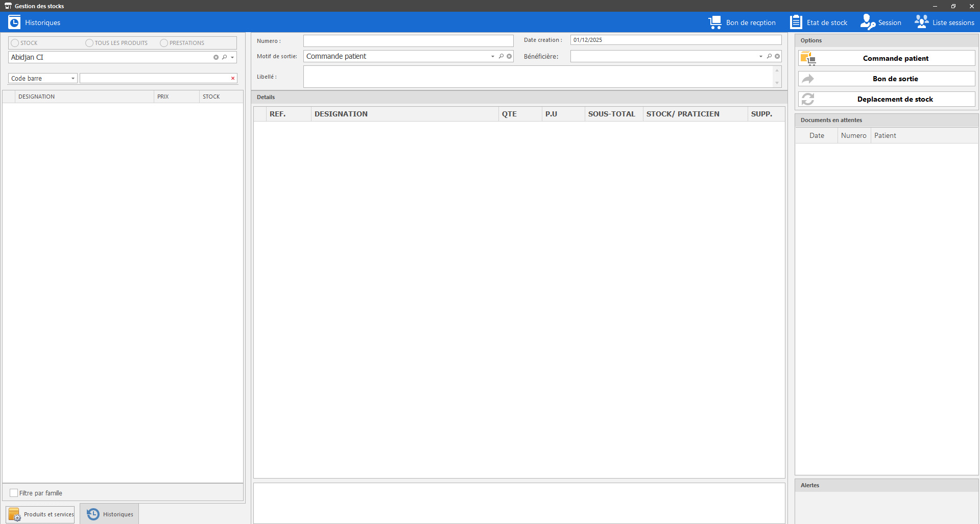Click the Etat de stock clipboard icon
Image resolution: width=980 pixels, height=524 pixels.
[x=796, y=22]
